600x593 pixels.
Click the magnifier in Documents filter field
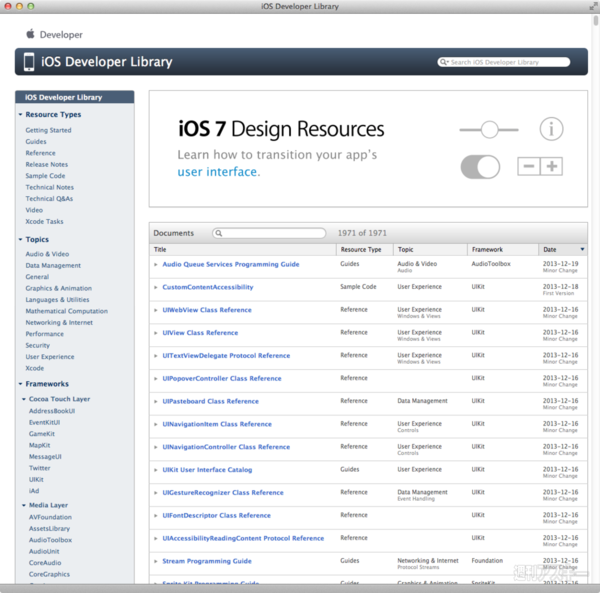(218, 233)
